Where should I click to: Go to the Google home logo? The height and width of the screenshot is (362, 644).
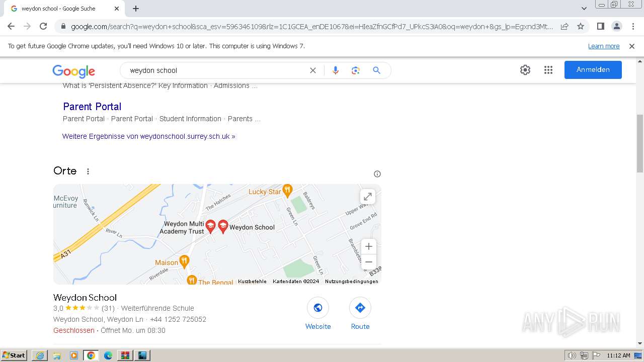click(x=73, y=71)
